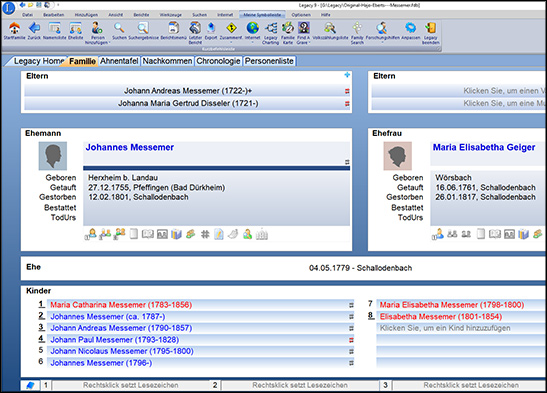The image size is (547, 393).
Task: Switch to the Ahnentafel tab
Action: coord(119,61)
